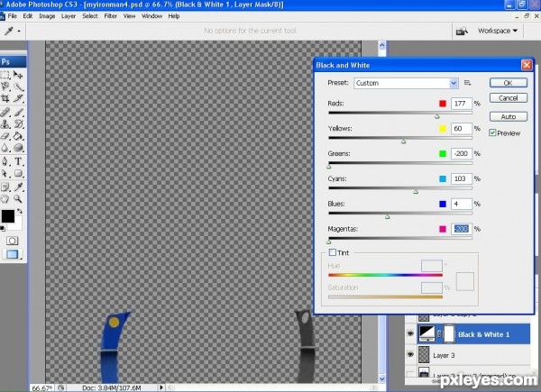Open the status bar info arrow menu
541x392 pixels.
click(160, 387)
